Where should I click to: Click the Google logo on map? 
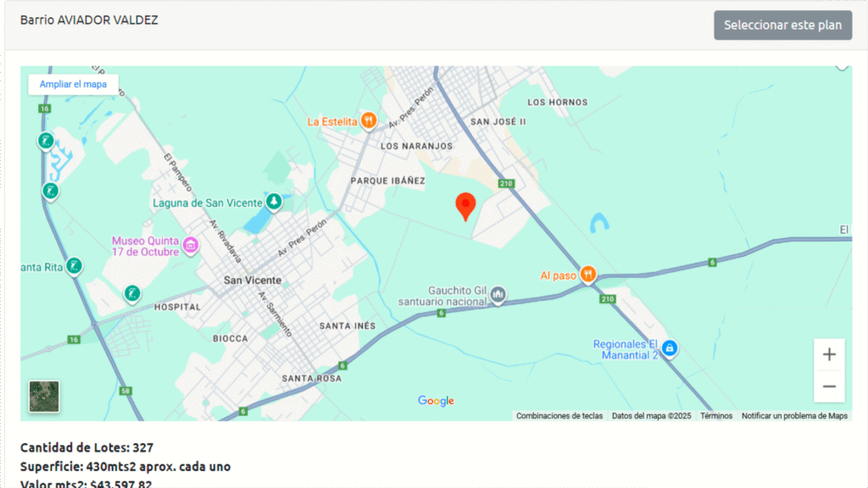click(x=436, y=401)
